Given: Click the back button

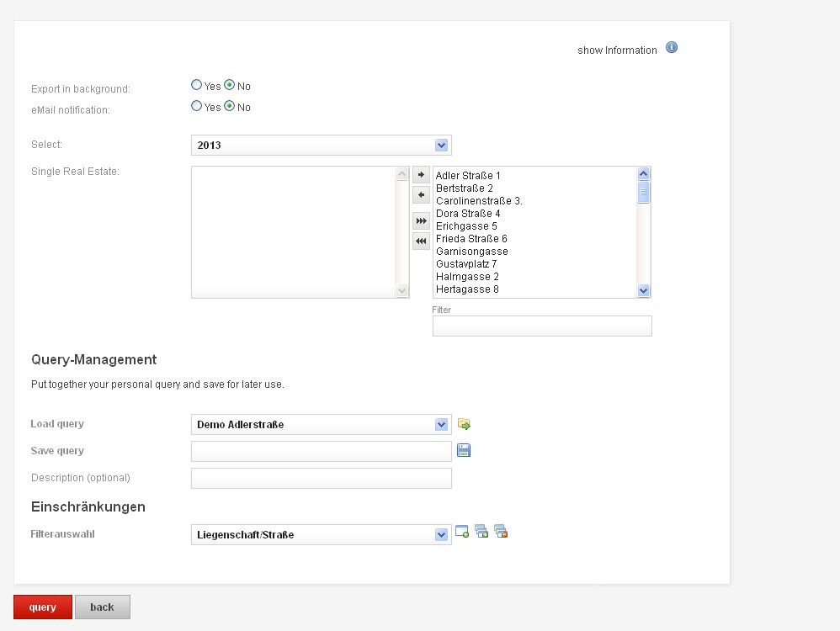Looking at the screenshot, I should [x=103, y=607].
